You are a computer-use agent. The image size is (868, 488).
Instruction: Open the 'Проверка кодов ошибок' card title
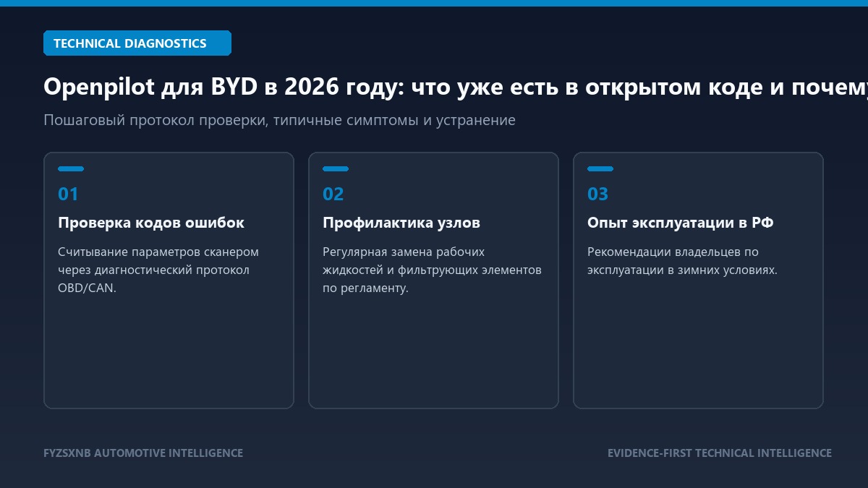(x=151, y=223)
